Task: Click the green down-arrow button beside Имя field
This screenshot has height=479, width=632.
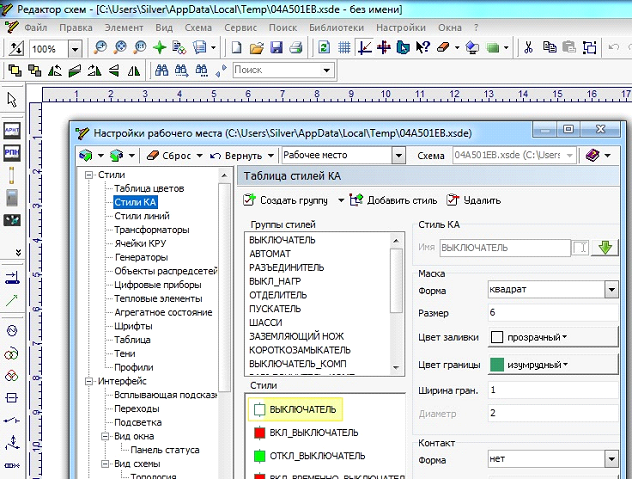Action: click(x=604, y=246)
